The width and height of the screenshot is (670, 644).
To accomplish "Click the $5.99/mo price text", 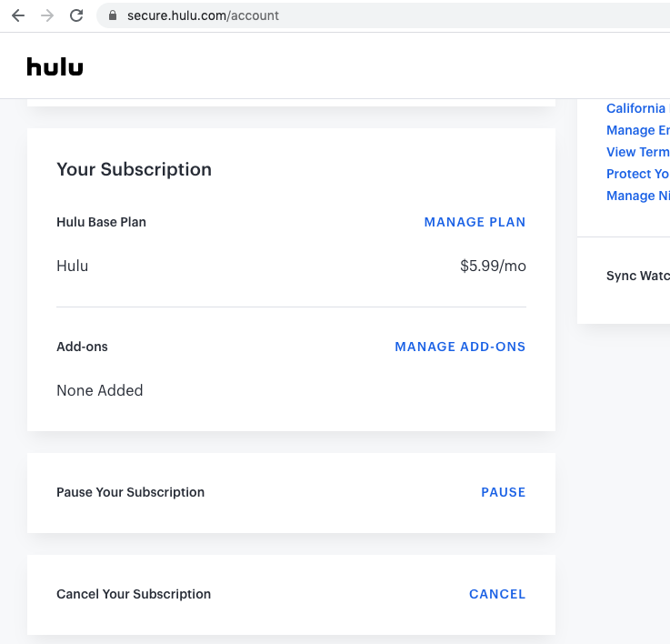I will 493,267.
